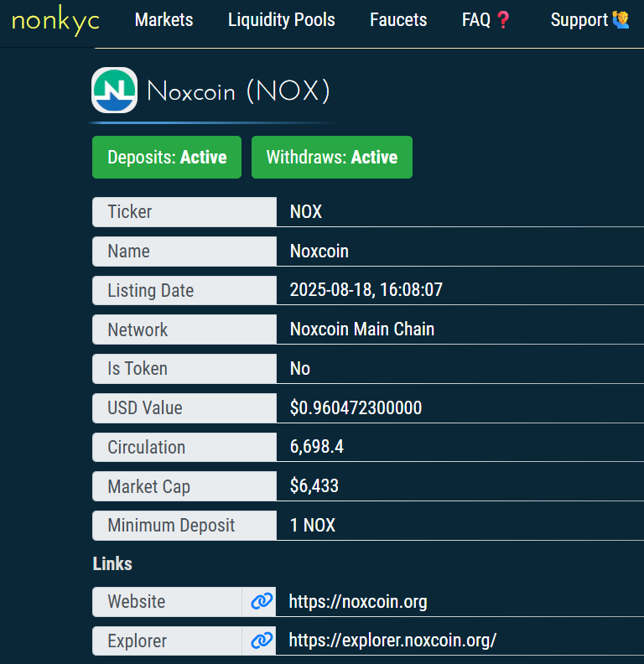Select the Name value Noxcoin
644x664 pixels.
tap(319, 252)
